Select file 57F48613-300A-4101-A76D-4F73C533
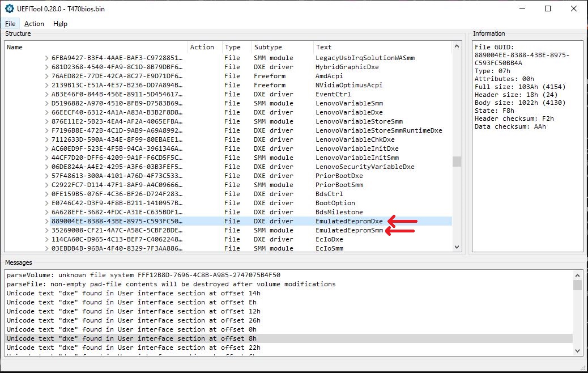588x373 pixels. (117, 176)
